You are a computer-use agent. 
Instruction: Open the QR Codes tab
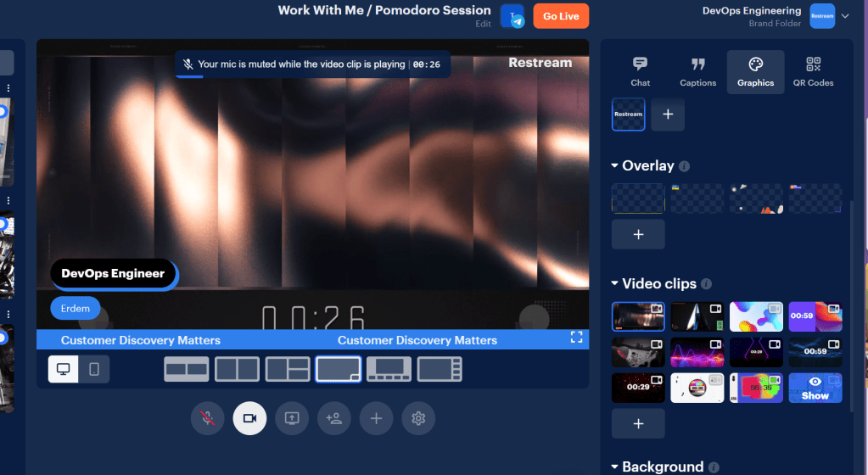813,72
